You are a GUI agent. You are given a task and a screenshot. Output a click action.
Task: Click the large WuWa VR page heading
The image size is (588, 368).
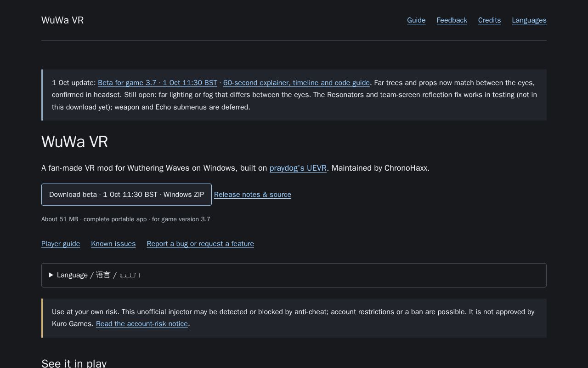coord(74,142)
